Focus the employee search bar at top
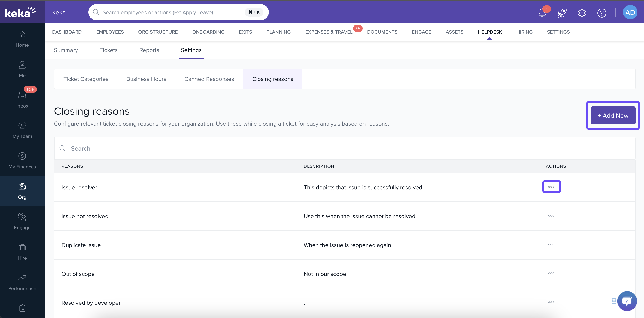This screenshot has height=318, width=644. pos(172,12)
